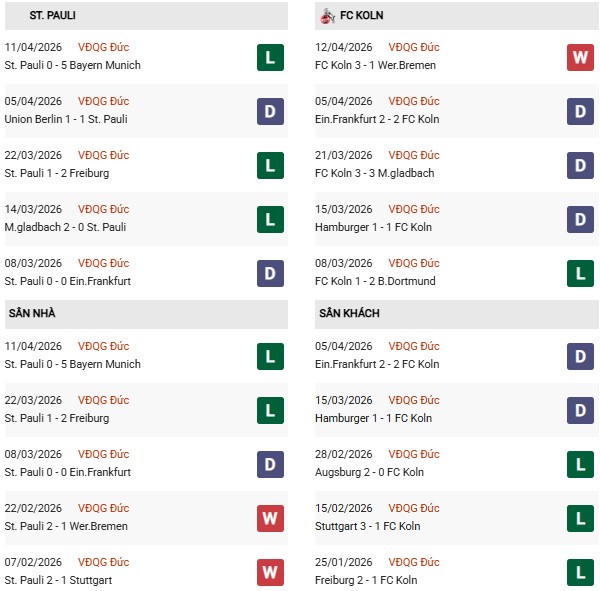Click the D badge for Union Berlin 1-1 St. Pauli
The image size is (600, 591).
pos(270,111)
